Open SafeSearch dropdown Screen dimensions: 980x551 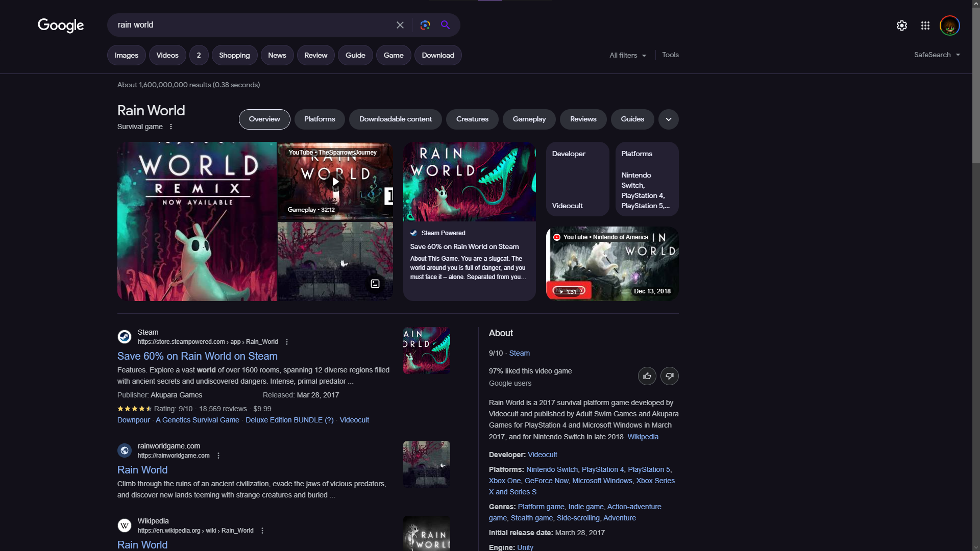tap(937, 55)
